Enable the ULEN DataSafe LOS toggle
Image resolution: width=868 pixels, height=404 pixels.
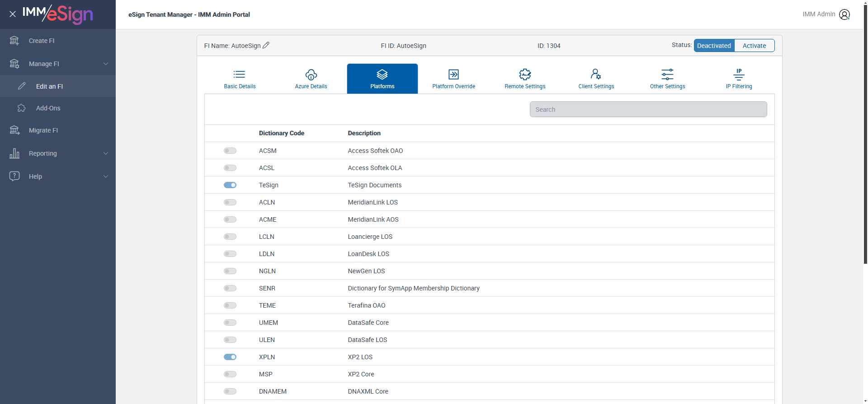[x=230, y=340]
